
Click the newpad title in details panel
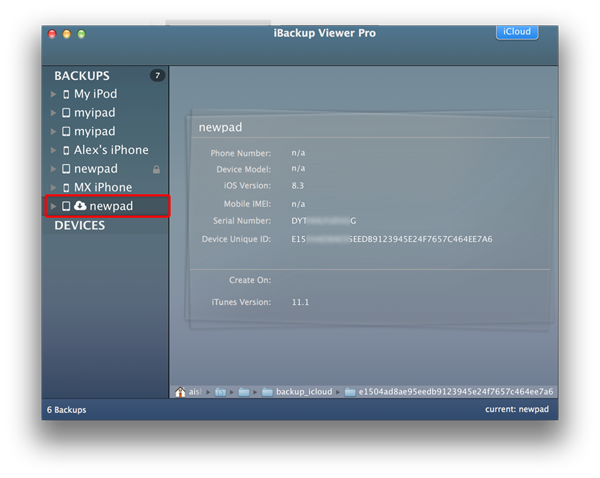tap(220, 127)
